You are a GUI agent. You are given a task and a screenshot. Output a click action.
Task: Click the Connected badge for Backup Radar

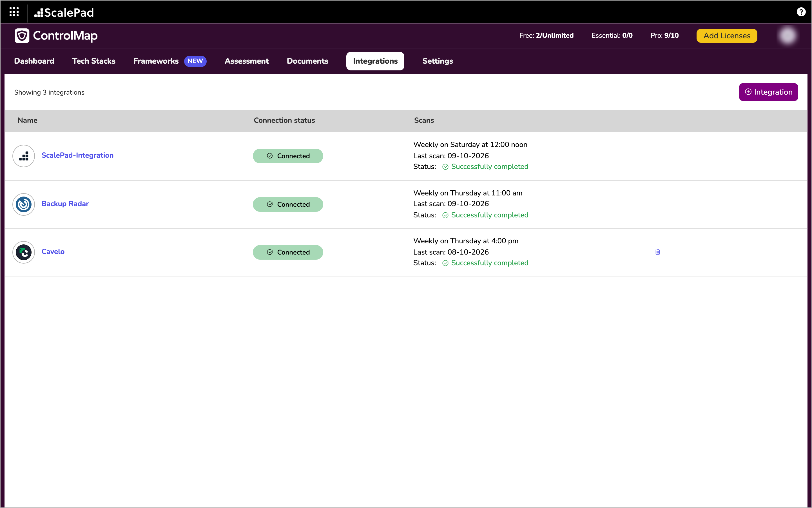[288, 204]
